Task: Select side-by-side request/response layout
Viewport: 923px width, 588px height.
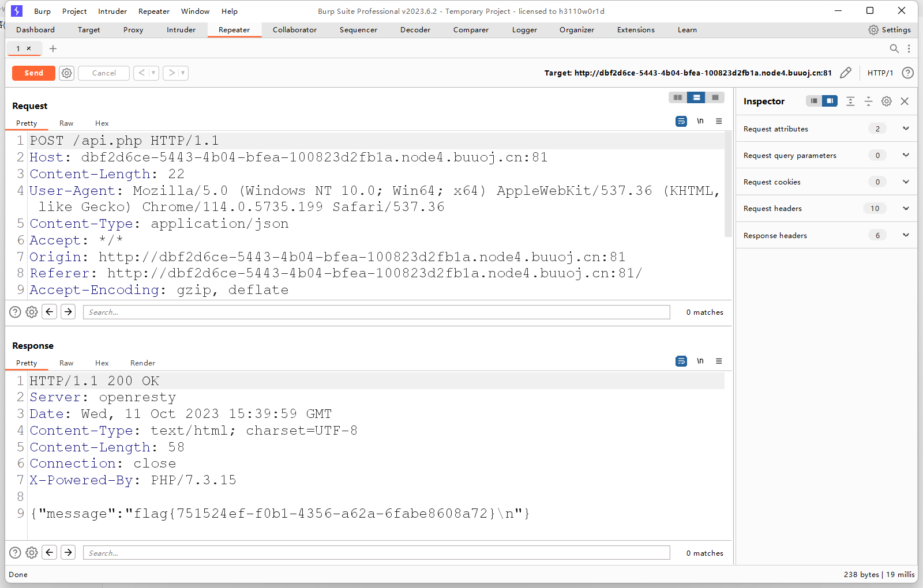Action: pyautogui.click(x=678, y=97)
